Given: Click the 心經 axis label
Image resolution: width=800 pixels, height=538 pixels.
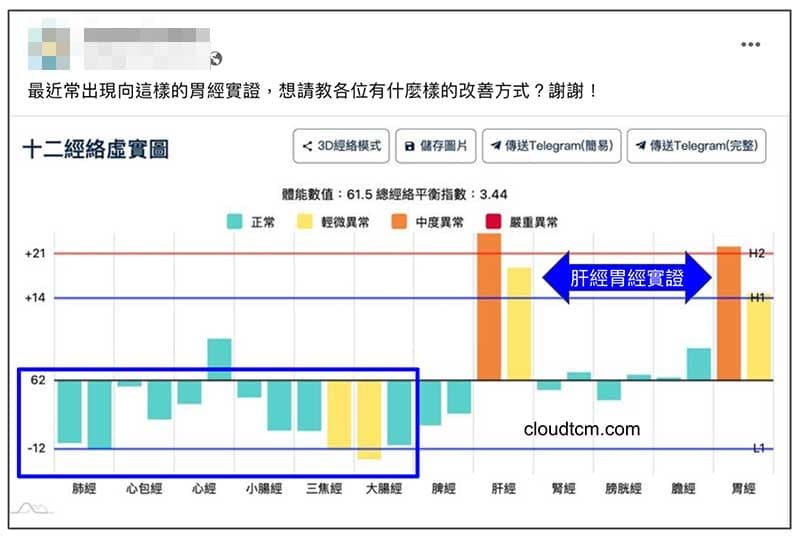Looking at the screenshot, I should [x=203, y=489].
